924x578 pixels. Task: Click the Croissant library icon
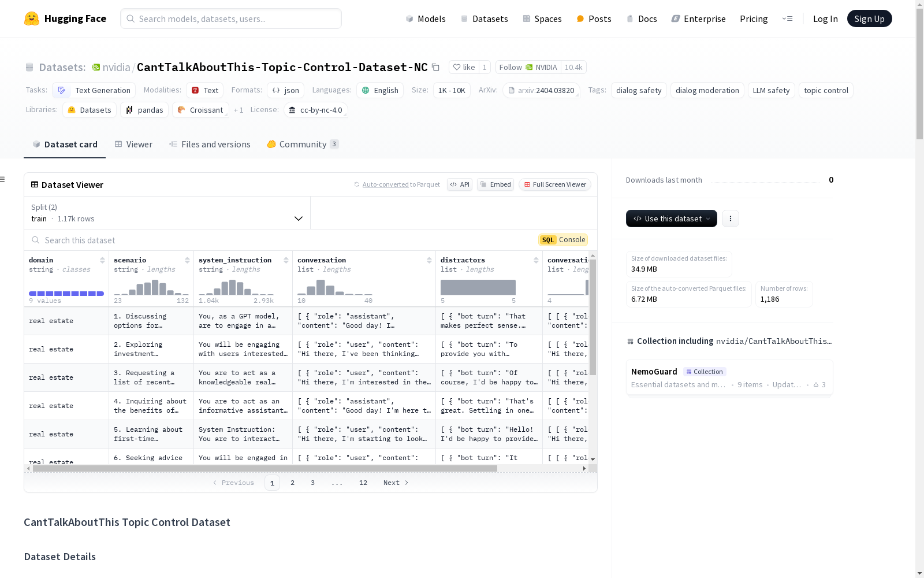click(181, 110)
